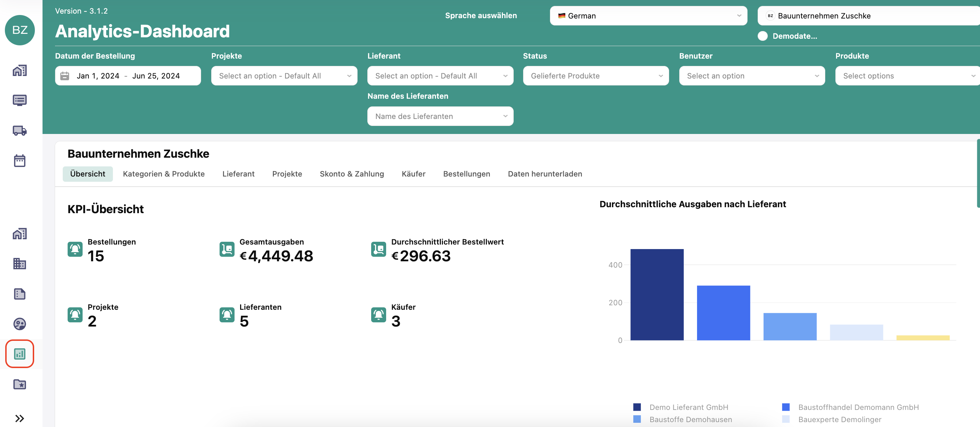
Task: Open the Status dropdown showing Gelieferte Produkte
Action: (596, 76)
